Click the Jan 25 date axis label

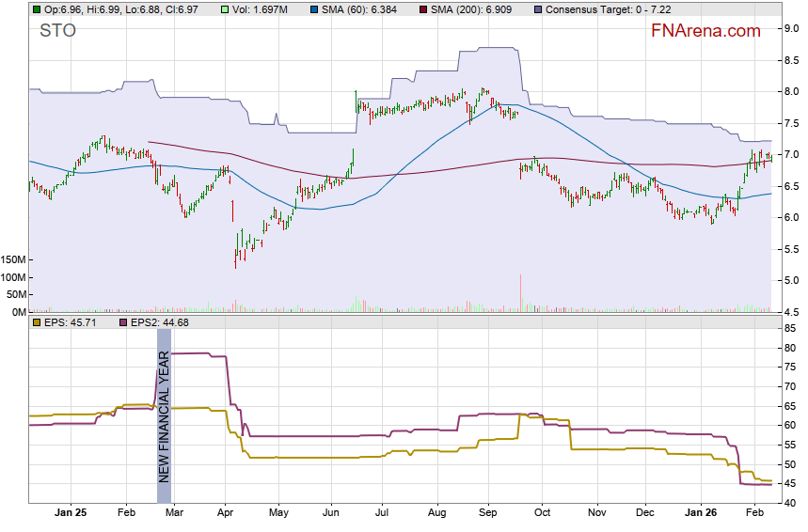(x=71, y=514)
